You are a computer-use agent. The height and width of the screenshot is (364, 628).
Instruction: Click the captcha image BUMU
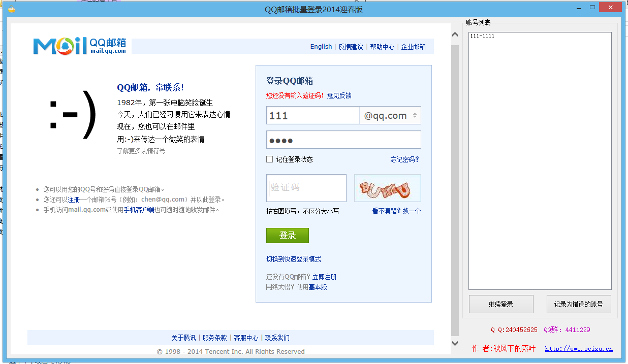(388, 188)
